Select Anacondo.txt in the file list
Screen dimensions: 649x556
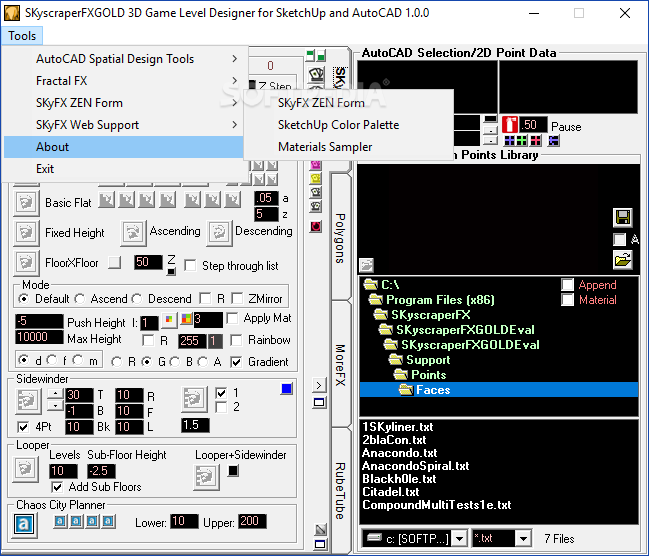pyautogui.click(x=399, y=453)
